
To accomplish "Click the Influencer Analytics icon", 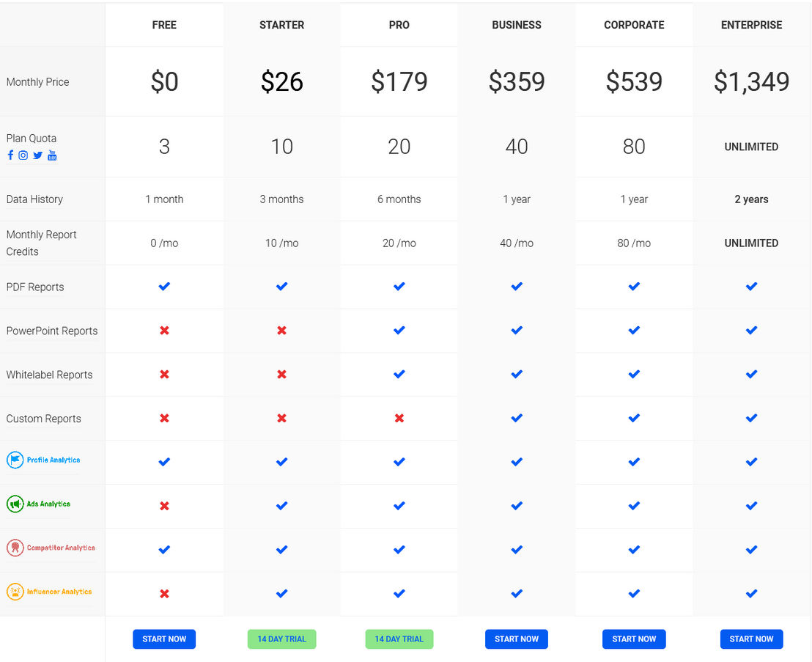I will (15, 592).
